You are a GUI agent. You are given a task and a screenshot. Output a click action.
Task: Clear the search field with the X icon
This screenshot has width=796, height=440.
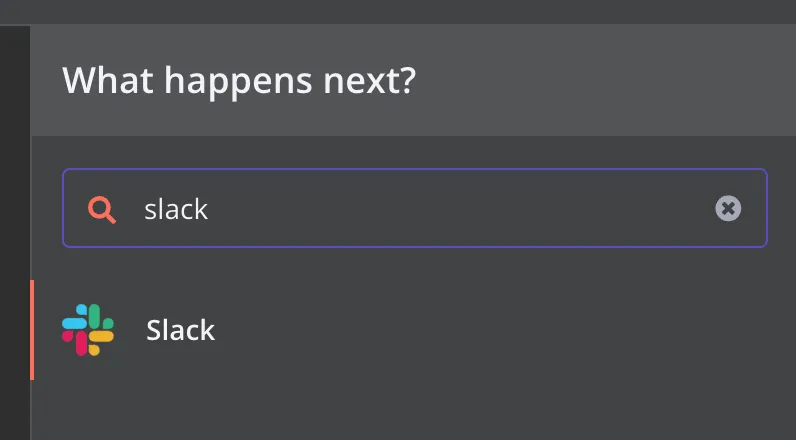click(x=728, y=209)
